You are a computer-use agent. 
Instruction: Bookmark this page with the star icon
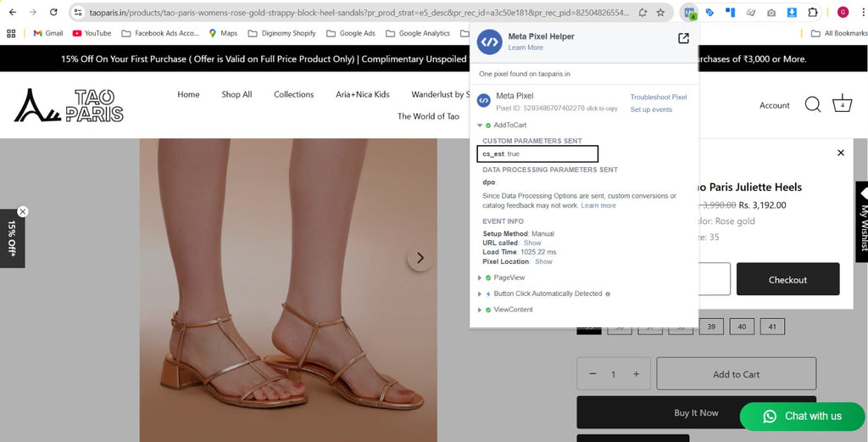click(x=660, y=13)
